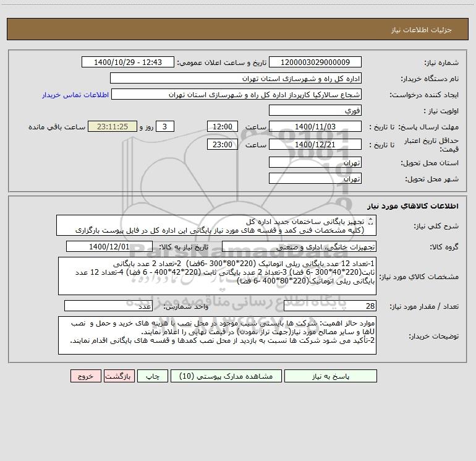Click the ساعت باقی مانده label
This screenshot has width=476, height=461.
coord(57,127)
